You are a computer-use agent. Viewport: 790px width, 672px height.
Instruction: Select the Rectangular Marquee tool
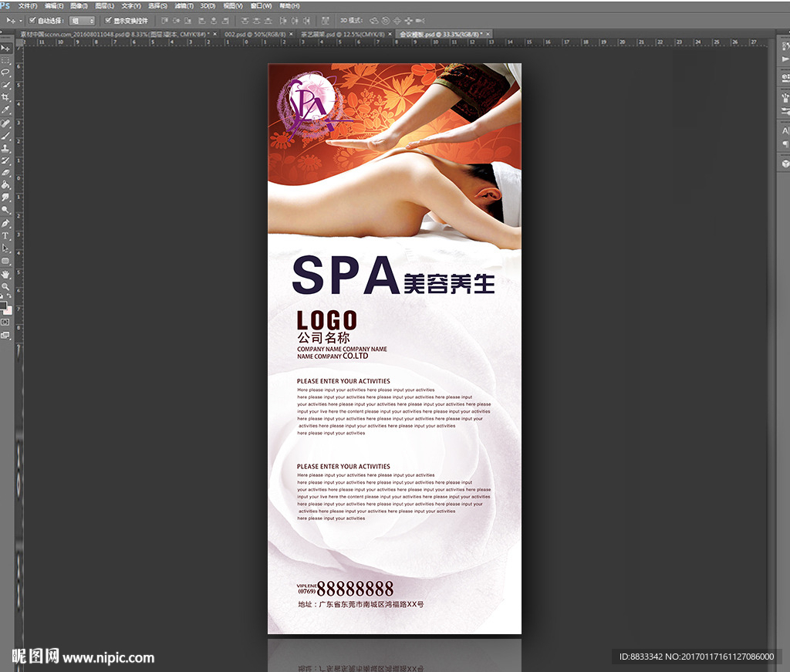[5, 61]
